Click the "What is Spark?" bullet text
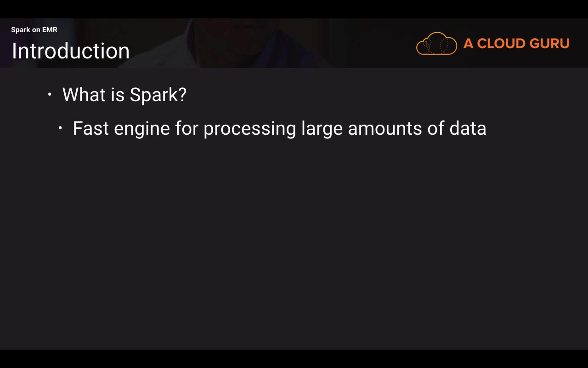 [x=124, y=95]
